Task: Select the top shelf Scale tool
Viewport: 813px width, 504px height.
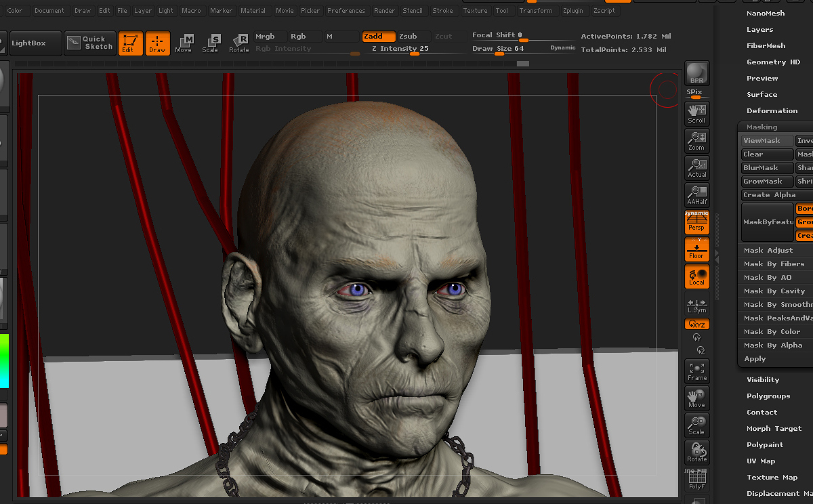Action: [210, 43]
